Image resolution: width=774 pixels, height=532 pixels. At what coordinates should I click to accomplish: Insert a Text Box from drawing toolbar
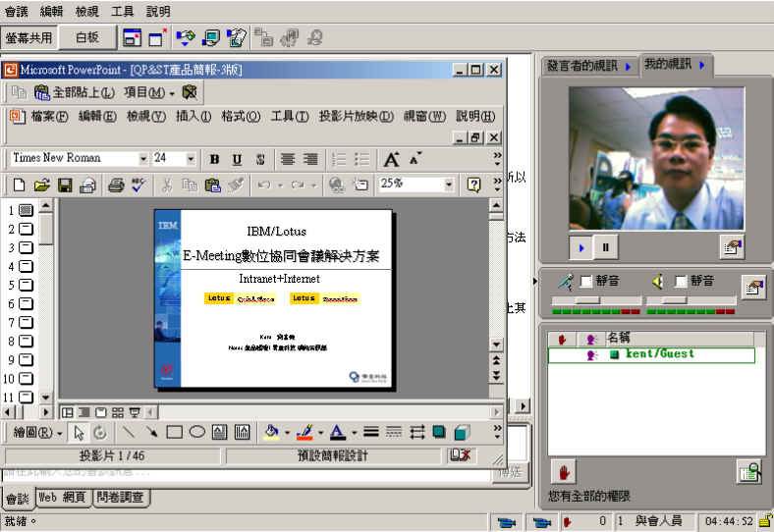point(219,433)
